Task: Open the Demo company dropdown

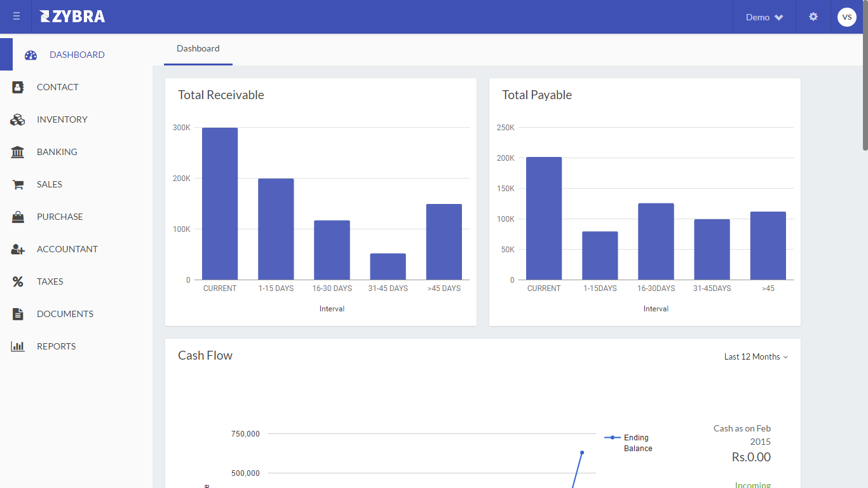Action: point(764,17)
